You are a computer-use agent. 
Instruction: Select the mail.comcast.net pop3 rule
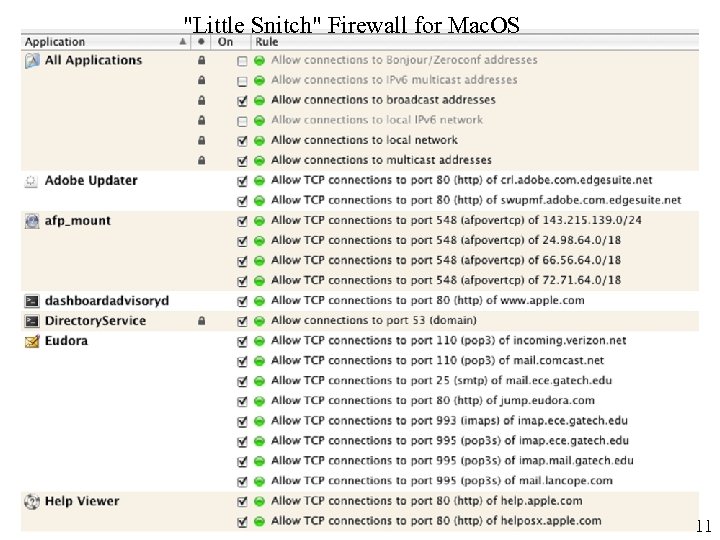[x=437, y=360]
